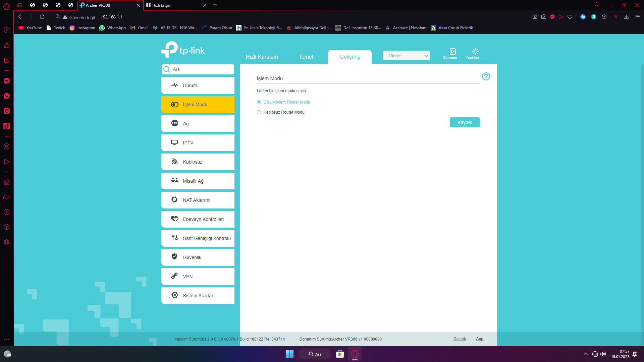The image size is (644, 362).
Task: Open the Opera sidebar WhatsApp icon
Action: click(7, 96)
